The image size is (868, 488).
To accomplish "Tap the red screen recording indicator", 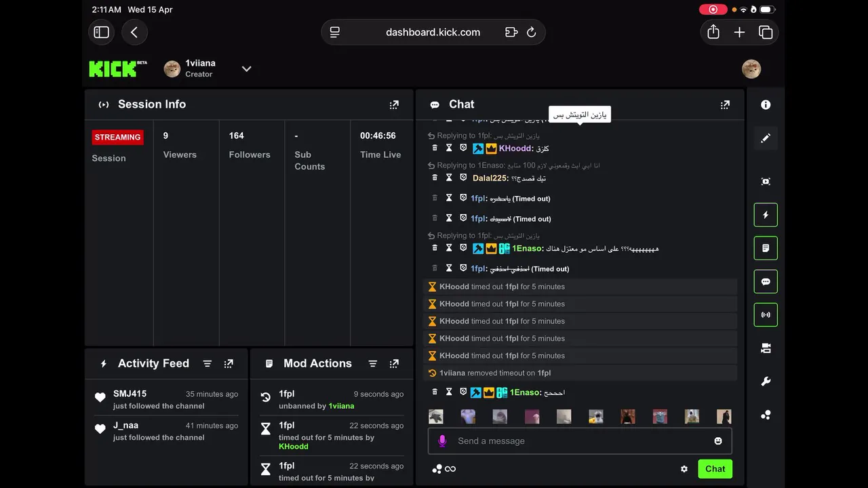I will [x=713, y=9].
